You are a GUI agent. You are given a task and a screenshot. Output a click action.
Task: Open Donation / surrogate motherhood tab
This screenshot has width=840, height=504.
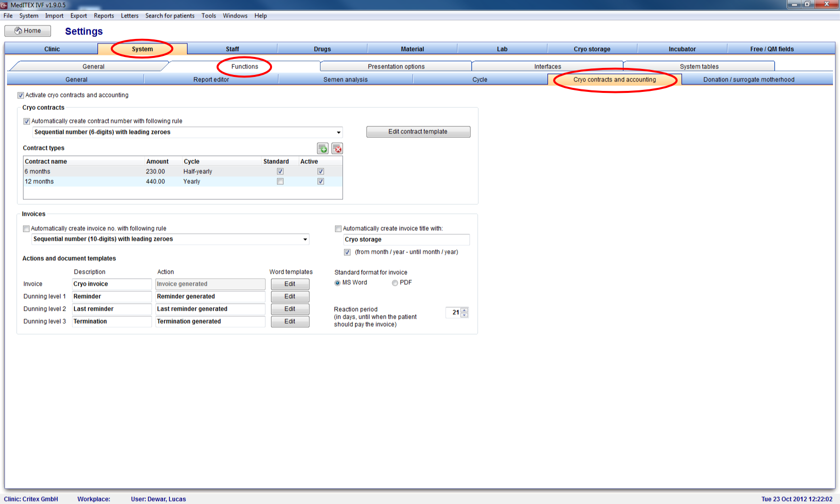click(749, 79)
